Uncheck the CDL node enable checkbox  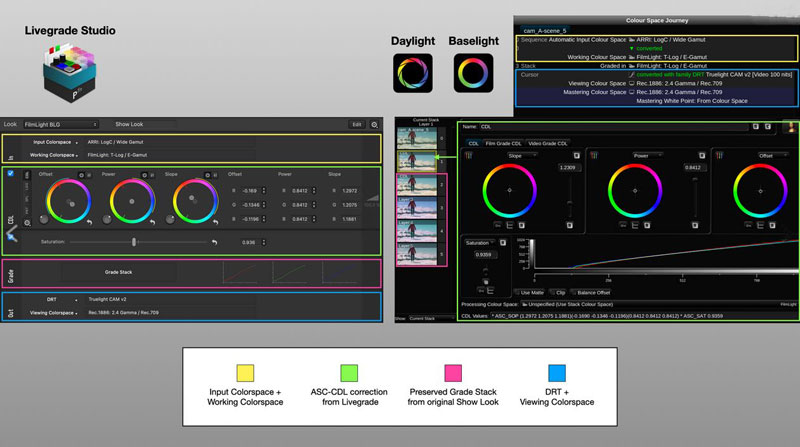pos(11,173)
